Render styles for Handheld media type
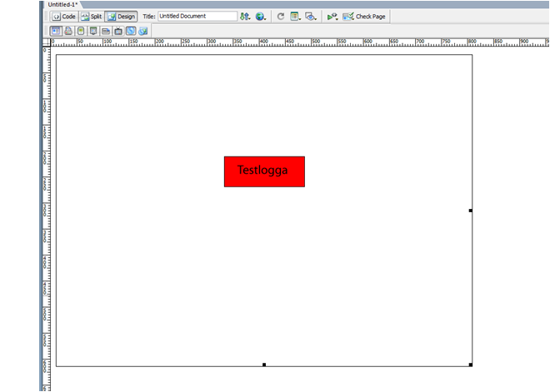This screenshot has width=550, height=392. click(81, 31)
